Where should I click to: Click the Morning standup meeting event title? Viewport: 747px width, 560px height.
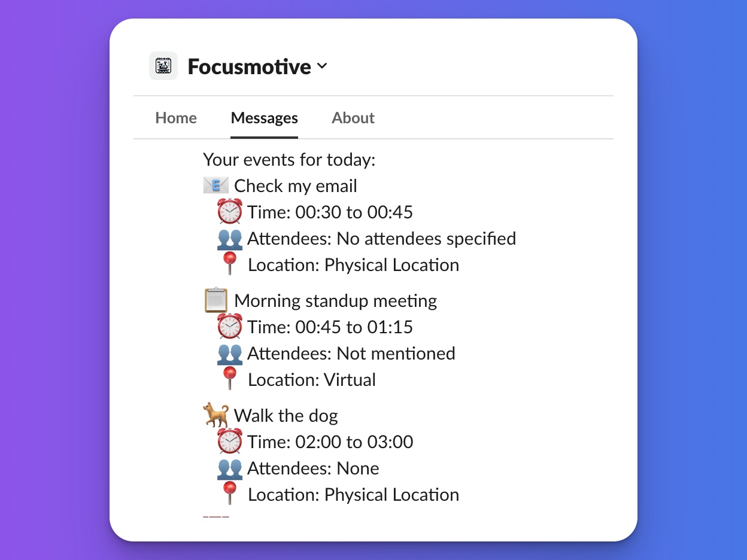point(335,300)
